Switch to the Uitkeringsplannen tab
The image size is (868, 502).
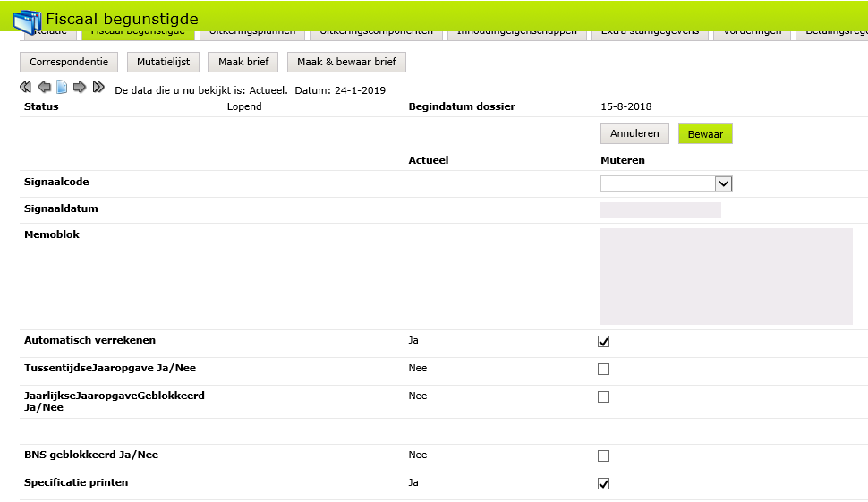tap(253, 33)
